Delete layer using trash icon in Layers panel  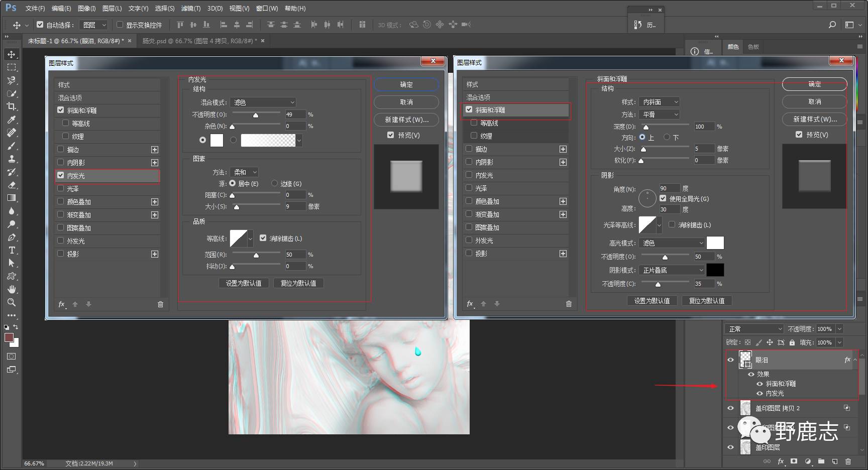(848, 461)
